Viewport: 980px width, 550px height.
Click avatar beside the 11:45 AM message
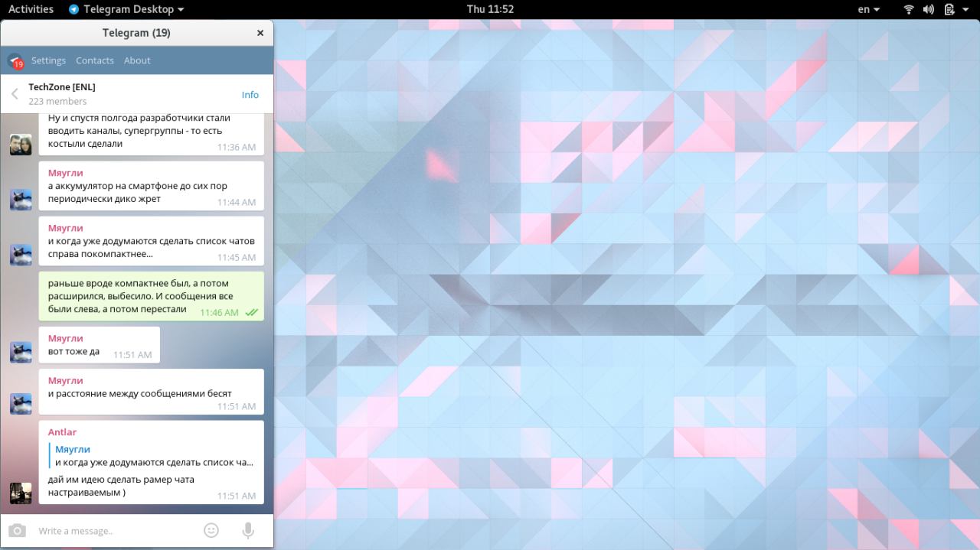pos(21,255)
